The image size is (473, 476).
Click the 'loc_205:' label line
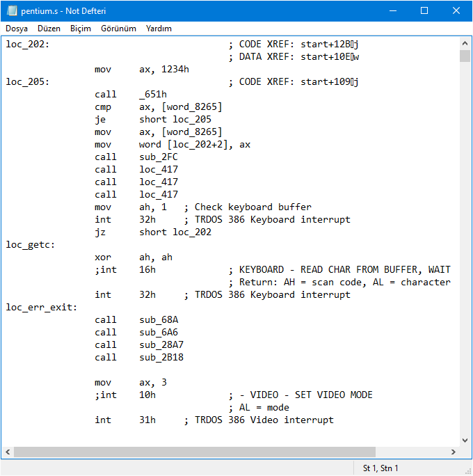[x=28, y=82]
